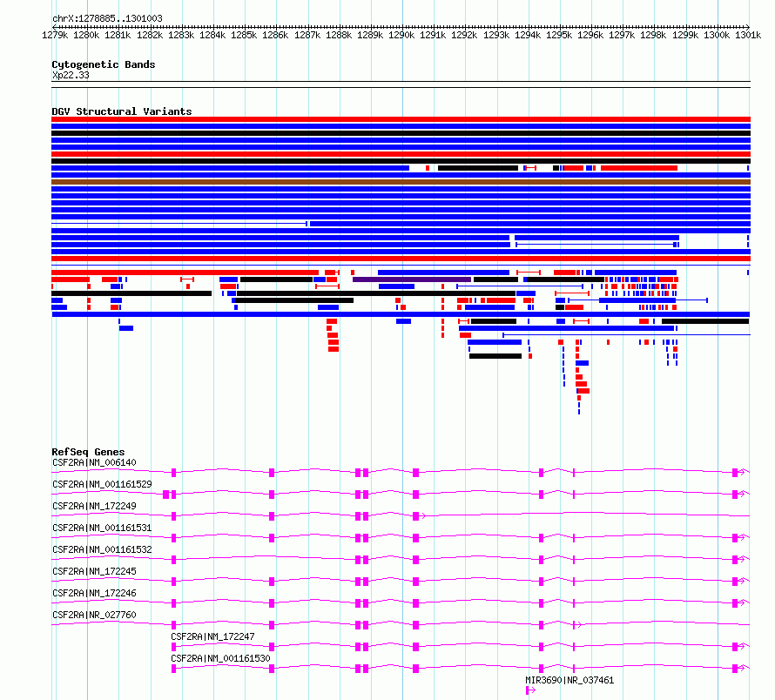
Task: Select the CSF2RA|NM_172246 transcript label
Action: pos(94,593)
